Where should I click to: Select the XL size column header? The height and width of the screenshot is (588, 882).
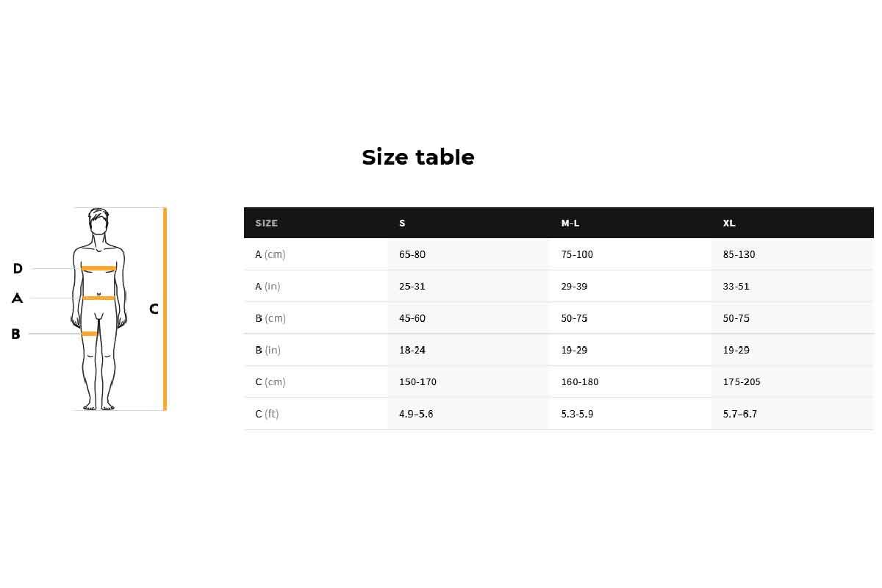point(729,223)
